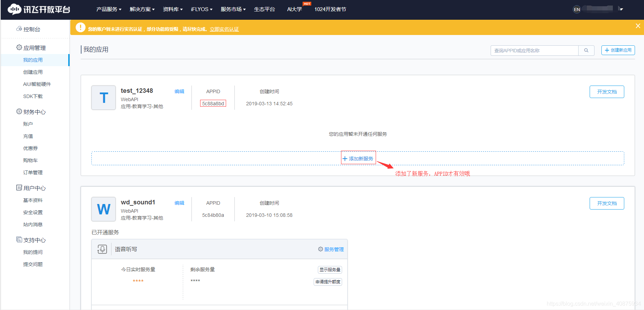Viewport: 644px width, 310px height.
Task: Open 提交问题 in the sidebar
Action: 33,264
